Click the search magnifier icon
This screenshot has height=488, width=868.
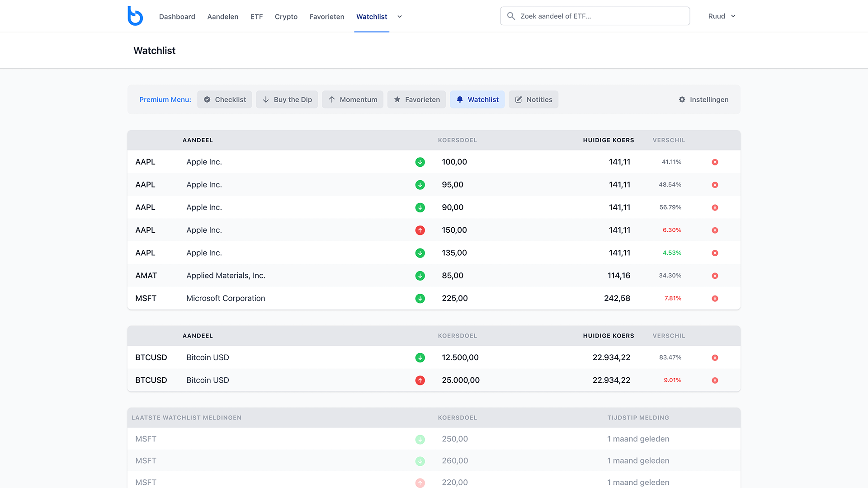tap(511, 16)
